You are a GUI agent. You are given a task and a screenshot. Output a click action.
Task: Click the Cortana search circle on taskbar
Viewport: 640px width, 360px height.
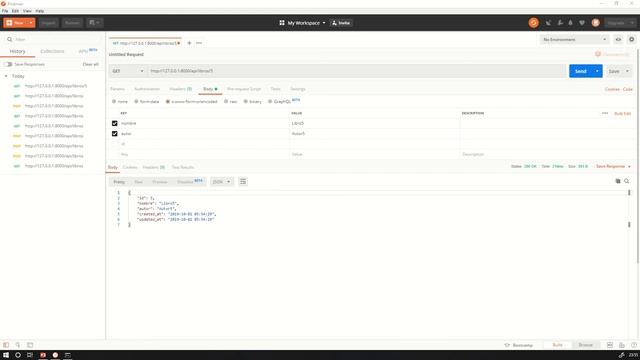click(18, 355)
